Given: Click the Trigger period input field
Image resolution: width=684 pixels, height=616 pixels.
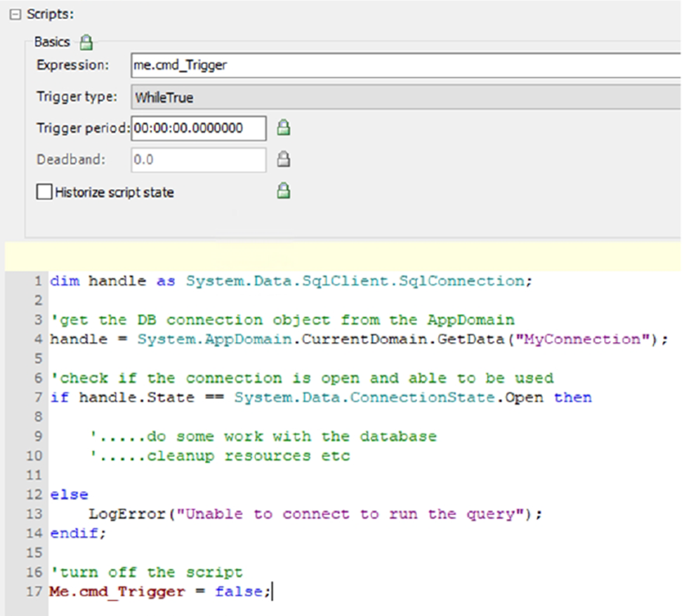Looking at the screenshot, I should coord(199,129).
